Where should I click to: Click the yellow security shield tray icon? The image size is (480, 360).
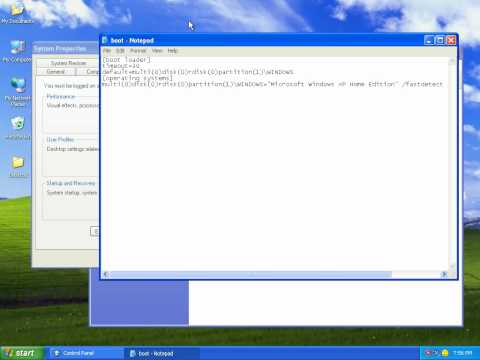(445, 353)
